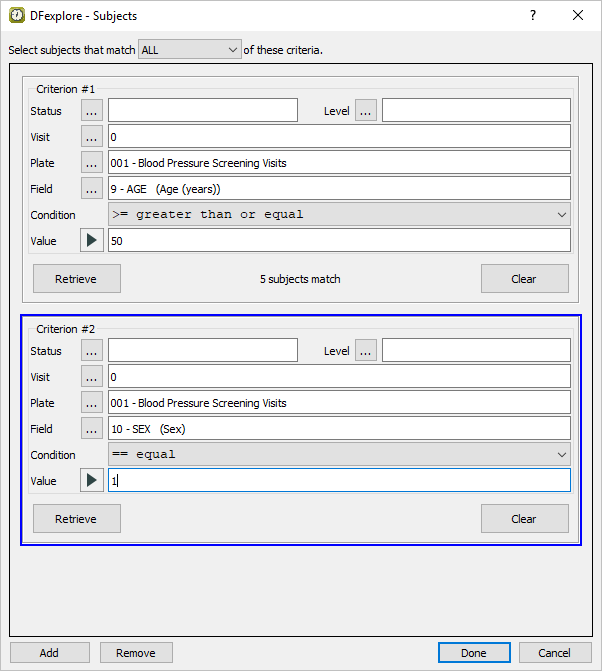Viewport: 602px width, 671px height.
Task: Click the Plate browse button in Criterion #1
Action: tap(92, 163)
